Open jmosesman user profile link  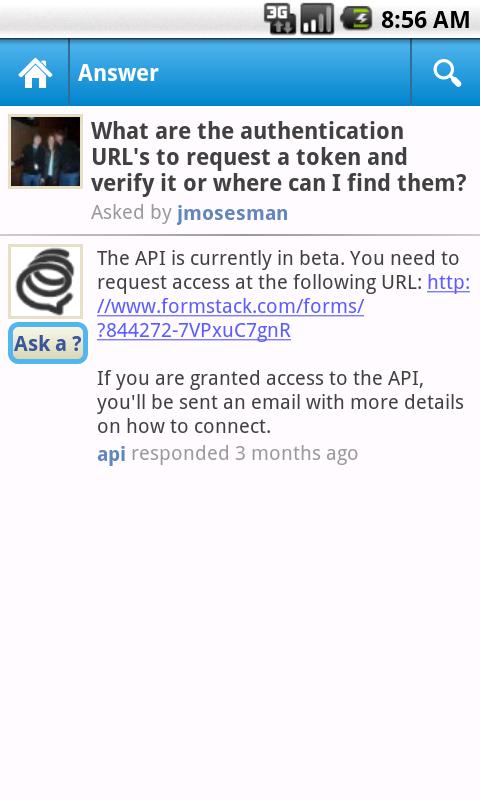click(233, 213)
